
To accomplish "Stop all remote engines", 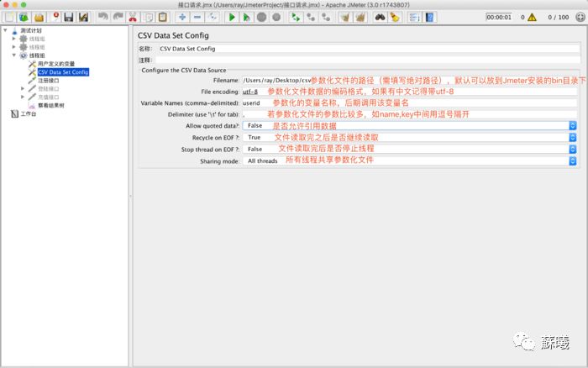I will click(311, 18).
